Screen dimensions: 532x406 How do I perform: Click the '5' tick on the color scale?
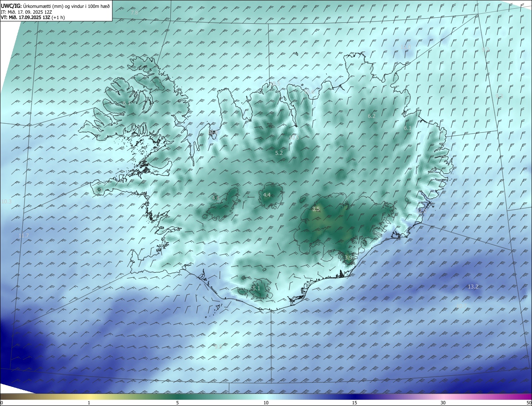click(177, 403)
